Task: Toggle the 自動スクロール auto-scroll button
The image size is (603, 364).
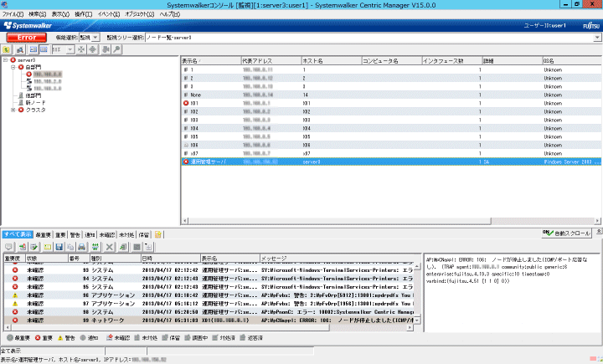Action: 566,233
